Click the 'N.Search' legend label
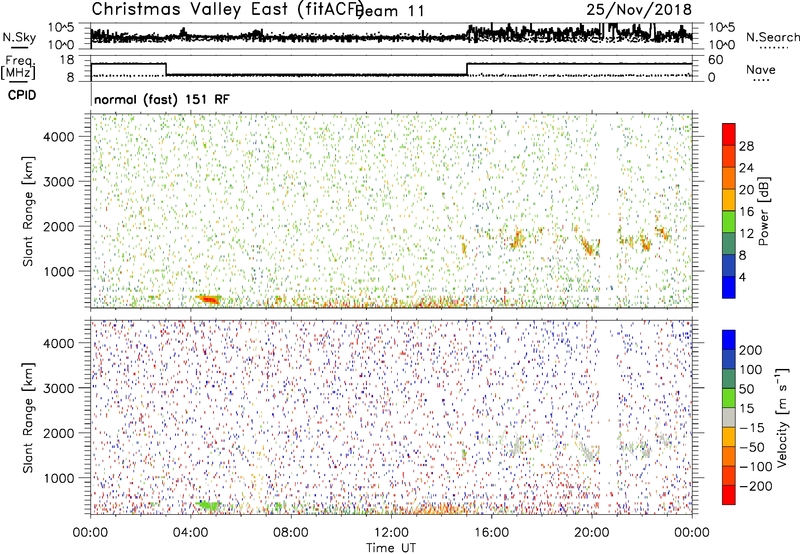The image size is (800, 554). [x=772, y=37]
